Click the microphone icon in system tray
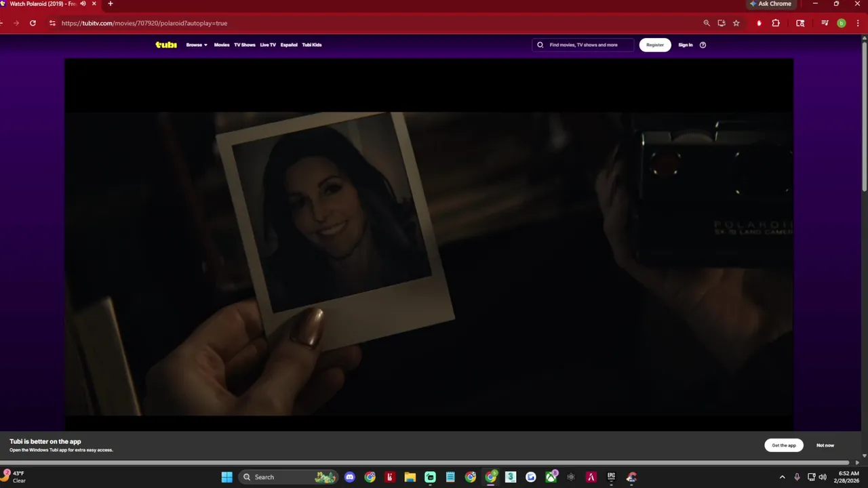 [797, 477]
